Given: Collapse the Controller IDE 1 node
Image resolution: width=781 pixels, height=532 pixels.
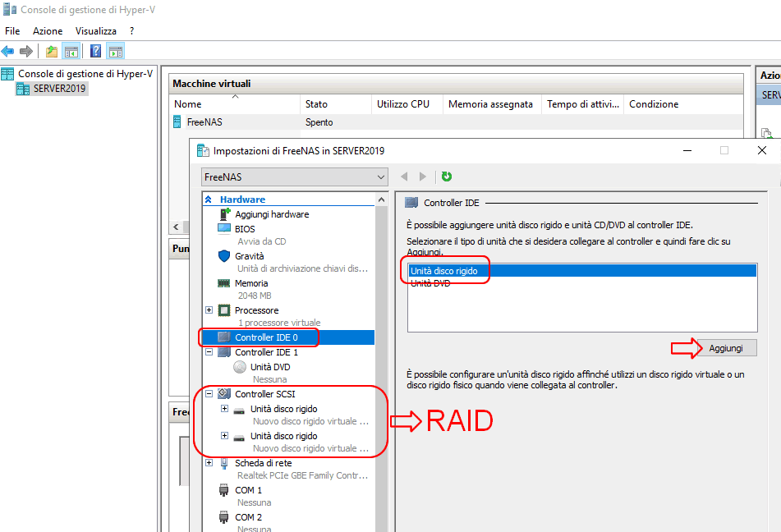Looking at the screenshot, I should [x=209, y=351].
